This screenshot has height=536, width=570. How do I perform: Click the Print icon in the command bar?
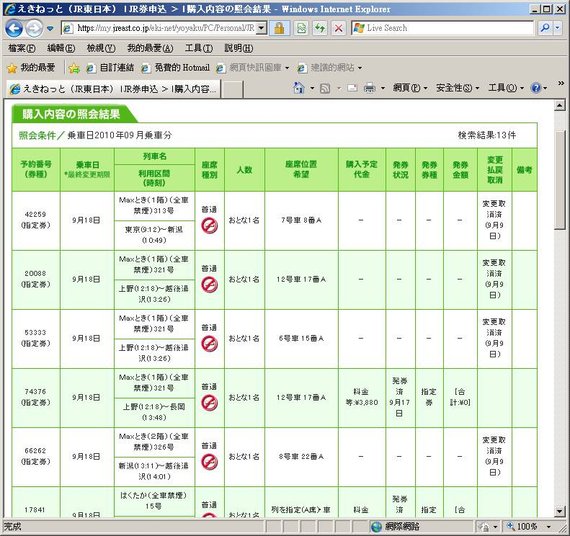click(370, 88)
